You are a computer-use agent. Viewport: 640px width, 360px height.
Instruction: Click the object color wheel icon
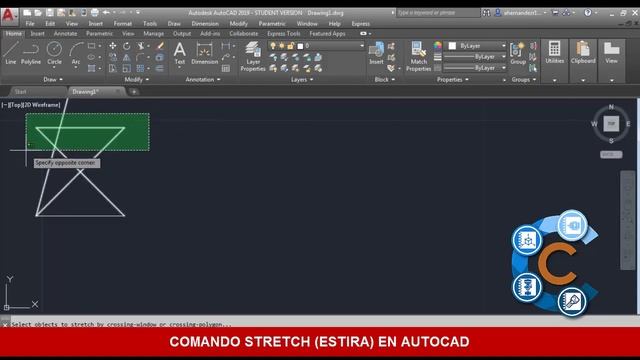tap(438, 46)
